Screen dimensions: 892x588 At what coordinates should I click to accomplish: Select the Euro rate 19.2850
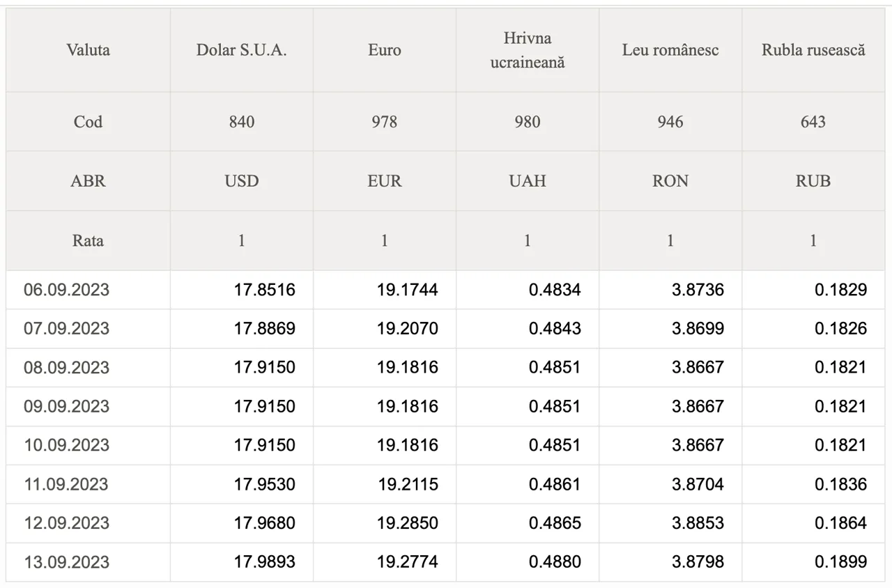pos(408,523)
